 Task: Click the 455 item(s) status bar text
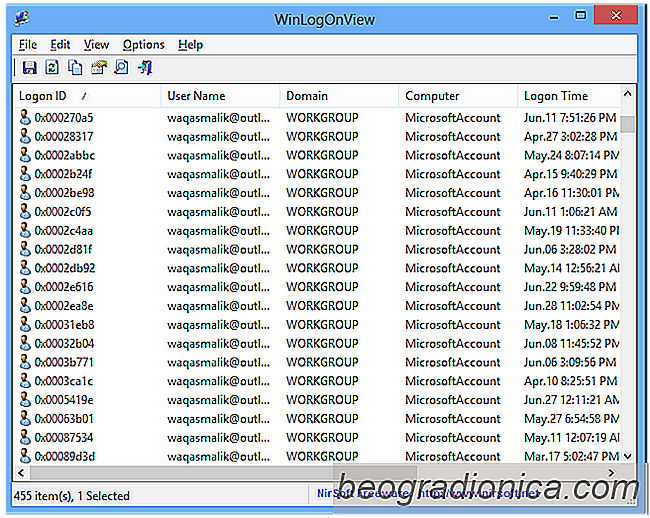tap(72, 496)
